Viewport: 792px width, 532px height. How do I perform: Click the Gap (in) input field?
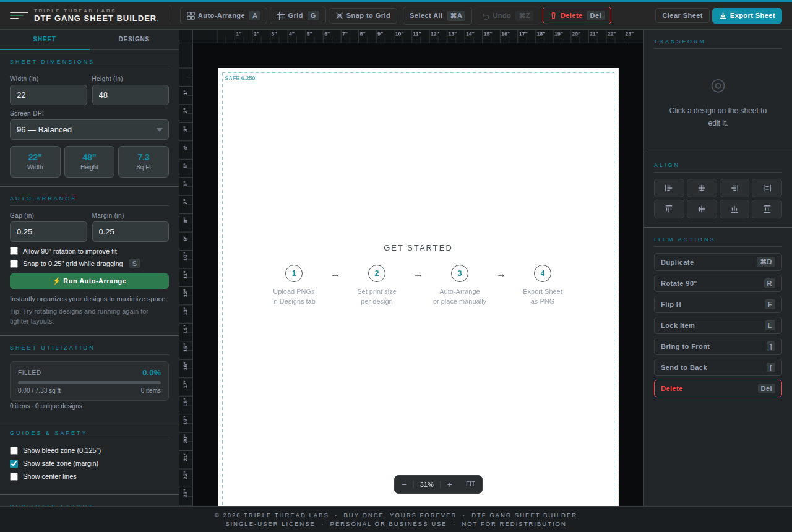tap(48, 231)
